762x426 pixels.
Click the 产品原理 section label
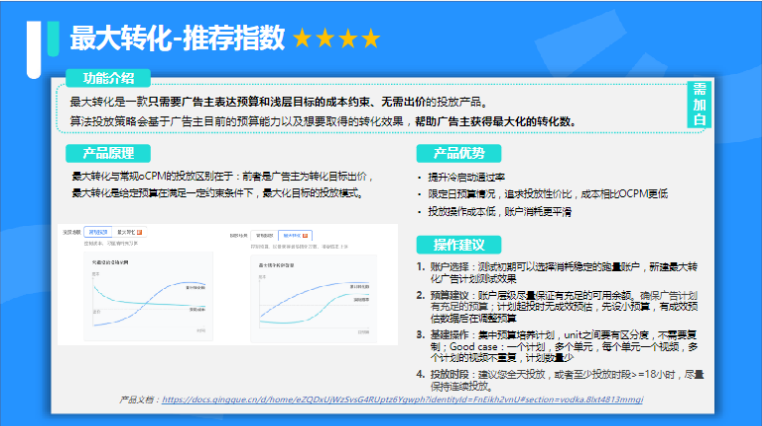coord(108,153)
